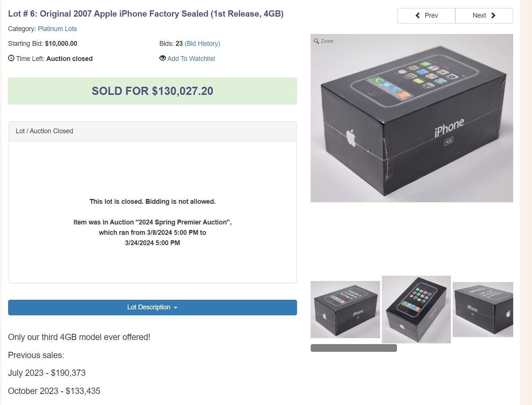Select the first iPhone box thumbnail

point(345,309)
